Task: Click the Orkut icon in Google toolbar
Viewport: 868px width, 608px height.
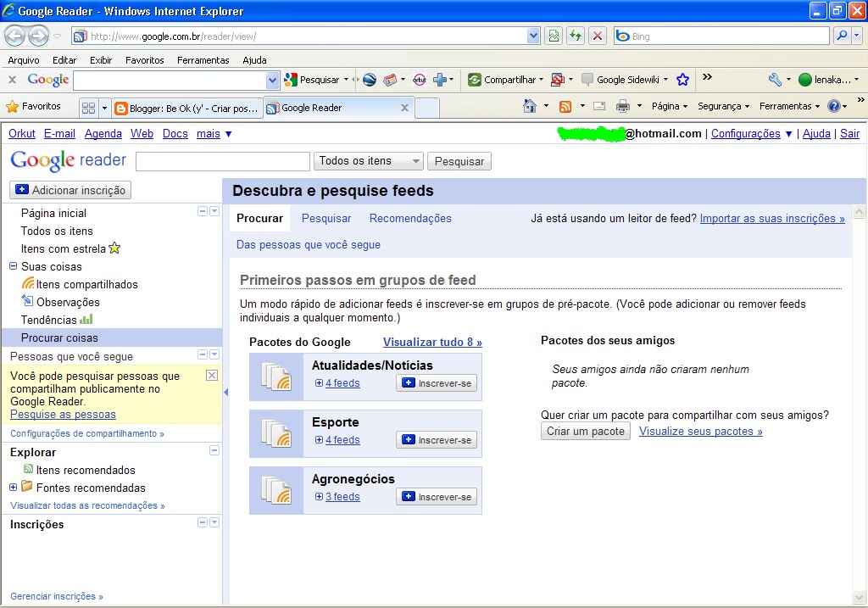Action: (x=419, y=80)
